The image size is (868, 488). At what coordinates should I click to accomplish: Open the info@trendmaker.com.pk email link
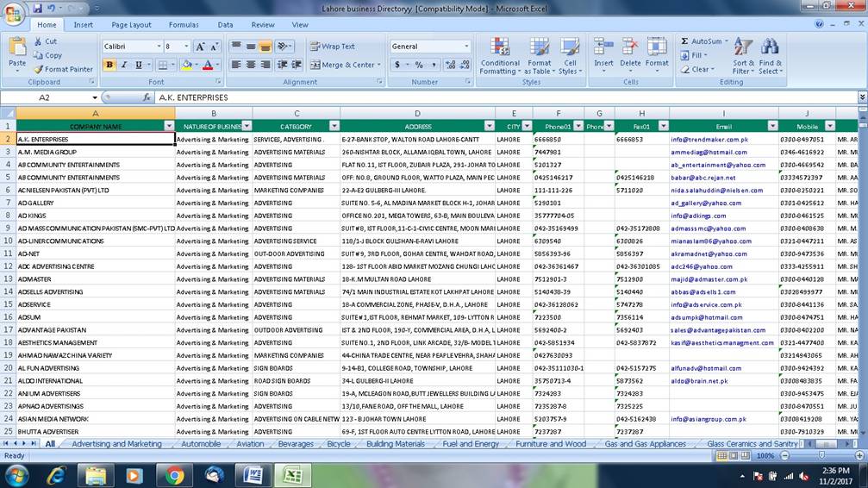click(x=709, y=139)
